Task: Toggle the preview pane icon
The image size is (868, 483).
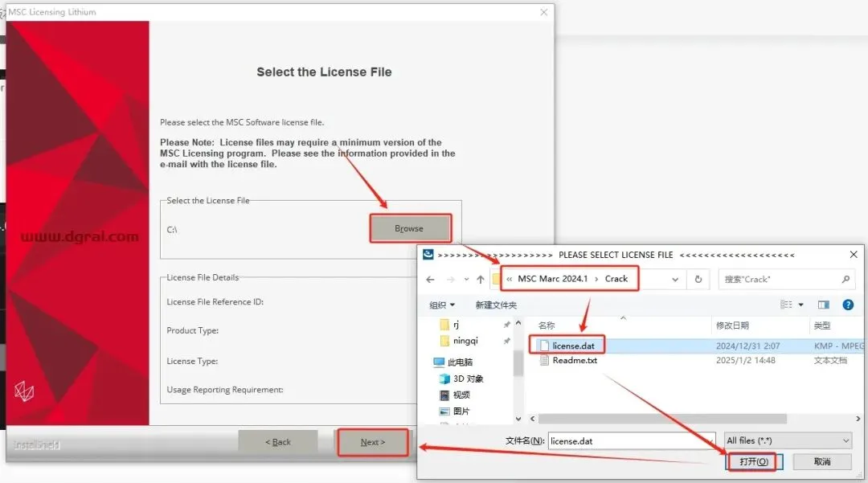Action: [824, 305]
